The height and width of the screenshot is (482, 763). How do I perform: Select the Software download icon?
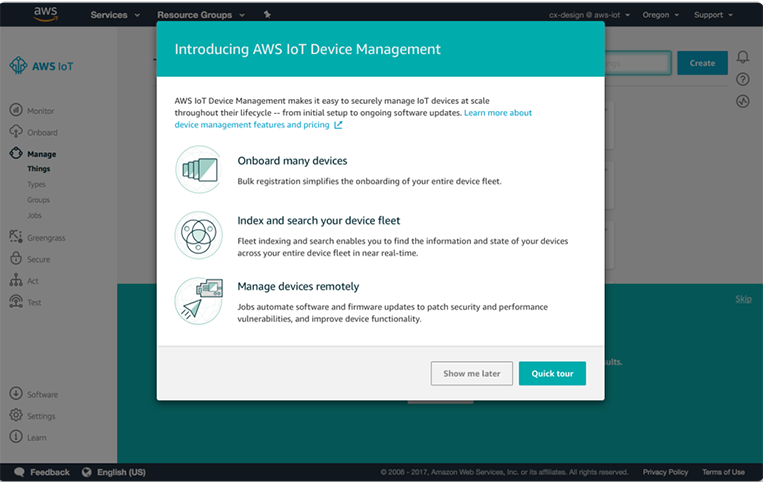point(16,393)
